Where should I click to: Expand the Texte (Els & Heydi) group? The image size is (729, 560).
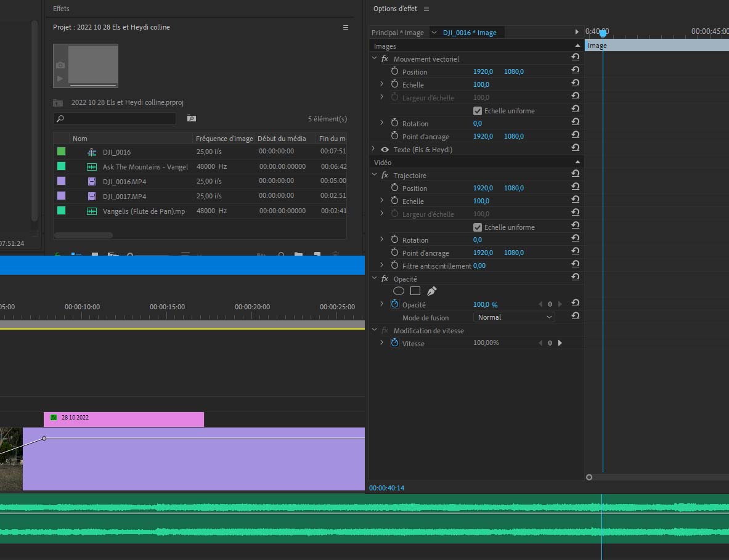coord(373,148)
